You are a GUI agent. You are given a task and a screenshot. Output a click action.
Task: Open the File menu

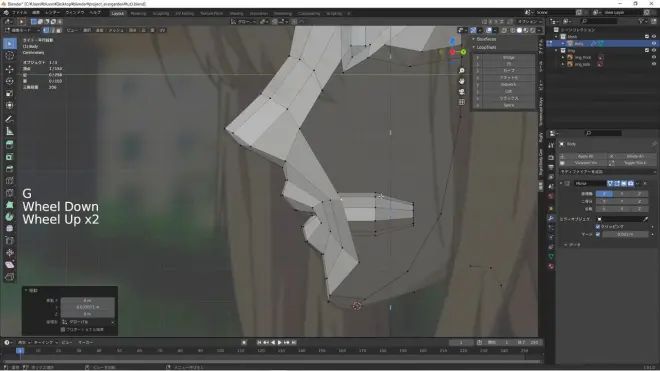(19, 13)
